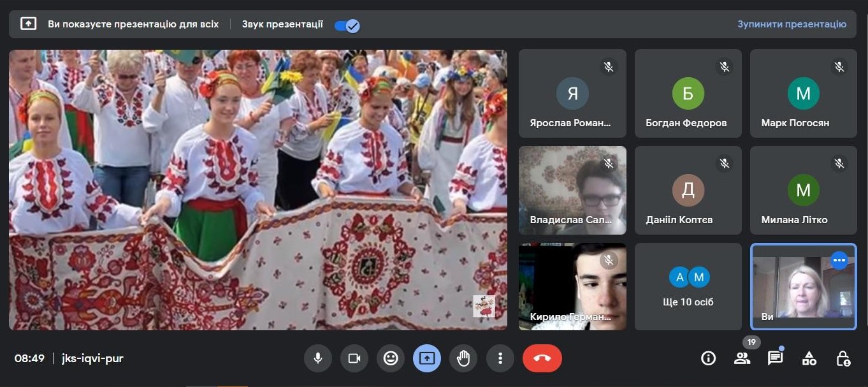Screen dimensions: 868x387
Task: Select Богдан Федоров participant tile
Action: (688, 93)
